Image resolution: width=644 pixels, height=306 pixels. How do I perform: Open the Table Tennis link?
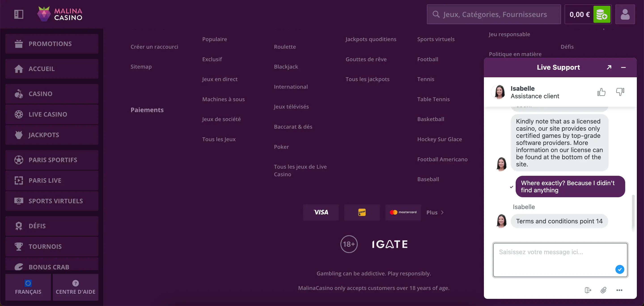433,99
